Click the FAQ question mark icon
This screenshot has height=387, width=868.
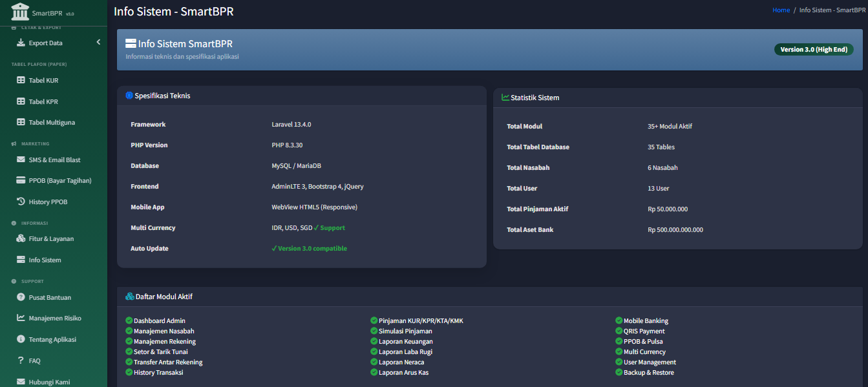pos(21,361)
